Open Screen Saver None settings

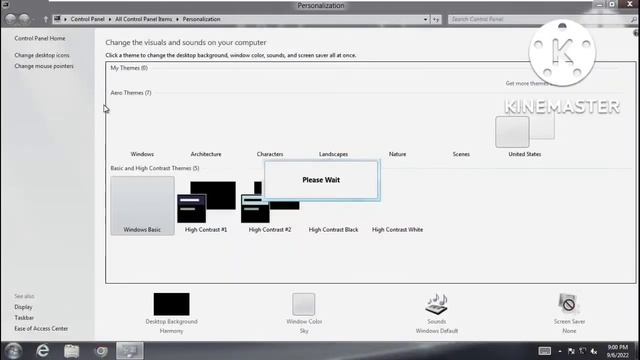point(569,313)
